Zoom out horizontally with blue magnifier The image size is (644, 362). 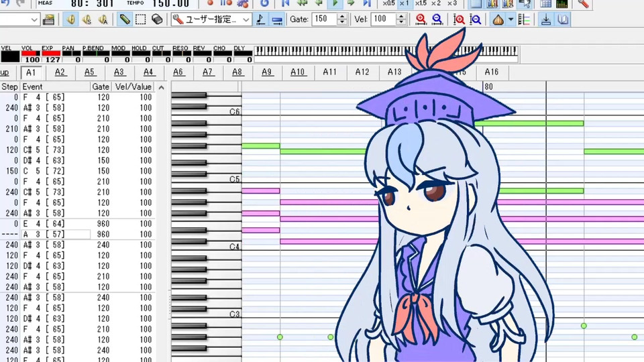tap(437, 19)
